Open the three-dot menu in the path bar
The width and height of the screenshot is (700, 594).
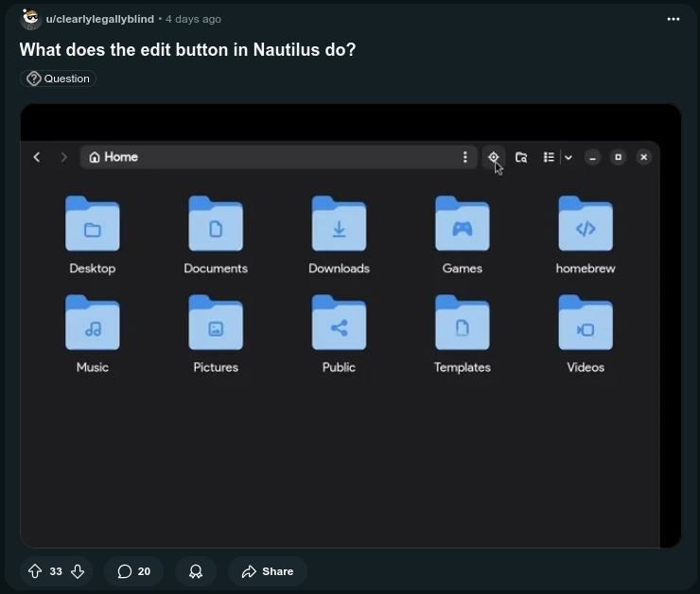click(464, 157)
